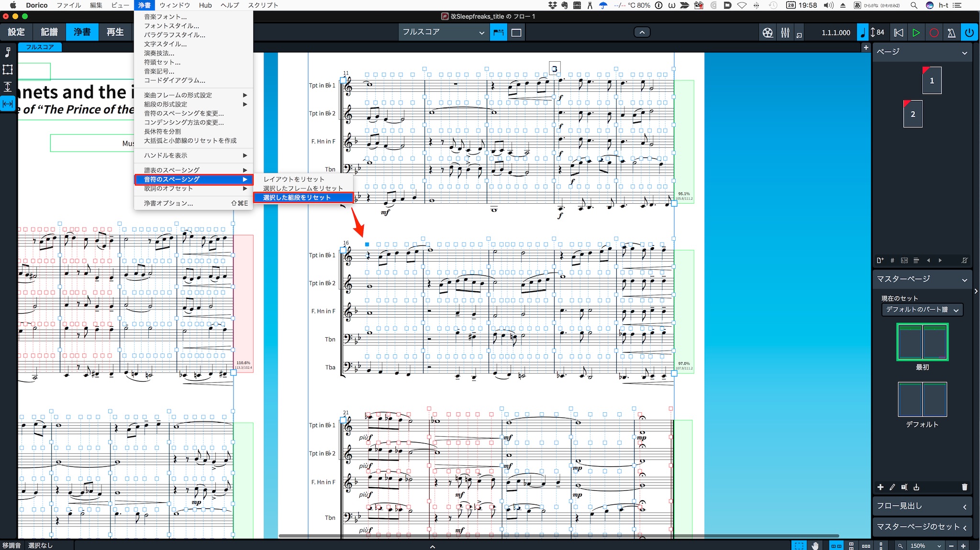Viewport: 980px width, 550px height.
Task: Select the フルスコア document tab
Action: (x=40, y=47)
